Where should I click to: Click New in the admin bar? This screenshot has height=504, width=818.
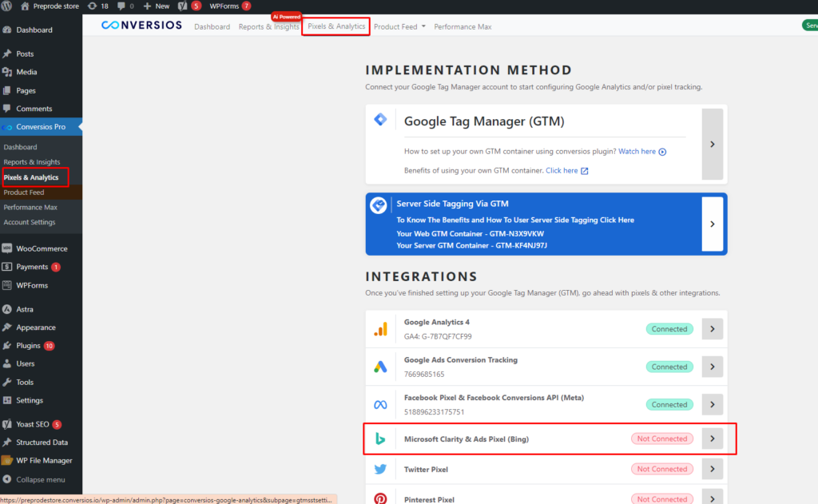tap(157, 6)
